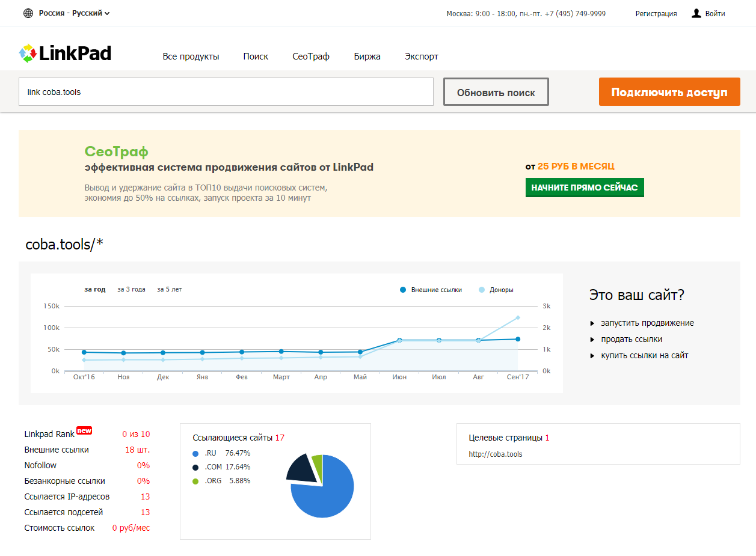756x556 pixels.
Task: Expand the продать ссылки arrow item
Action: click(x=592, y=340)
